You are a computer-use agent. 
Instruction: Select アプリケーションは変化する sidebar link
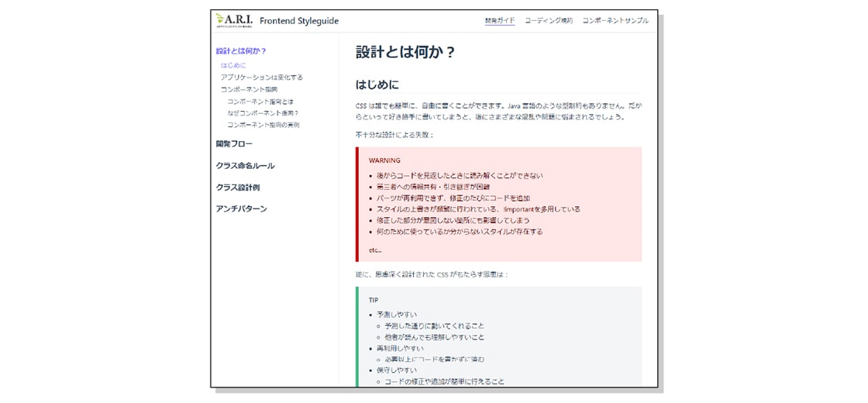[x=261, y=77]
